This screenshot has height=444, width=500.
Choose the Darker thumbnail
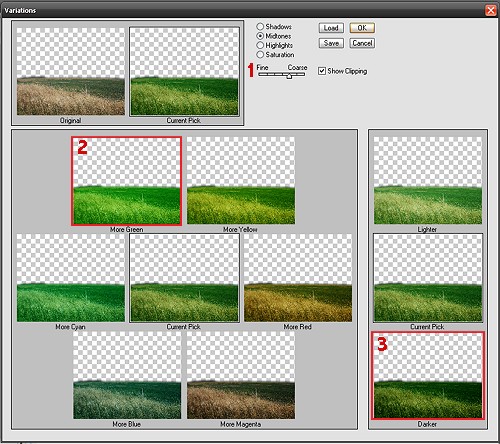[x=428, y=375]
